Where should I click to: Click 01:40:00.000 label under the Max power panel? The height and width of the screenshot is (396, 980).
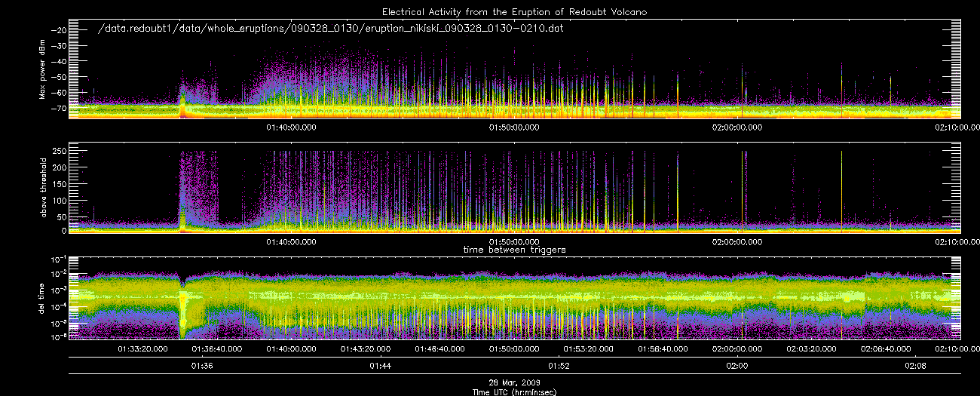coord(292,127)
